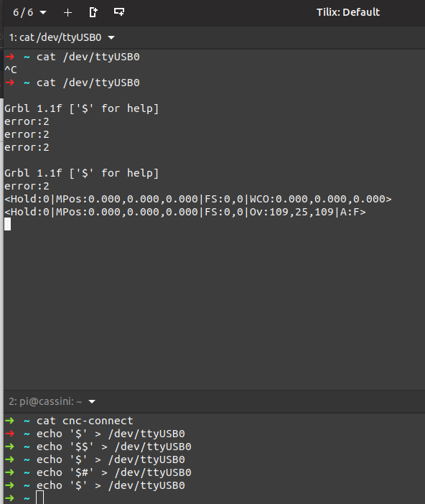The height and width of the screenshot is (504, 425).
Task: Expand the cat /dev/ttyUSB0 terminal title dropdown
Action: 111,37
